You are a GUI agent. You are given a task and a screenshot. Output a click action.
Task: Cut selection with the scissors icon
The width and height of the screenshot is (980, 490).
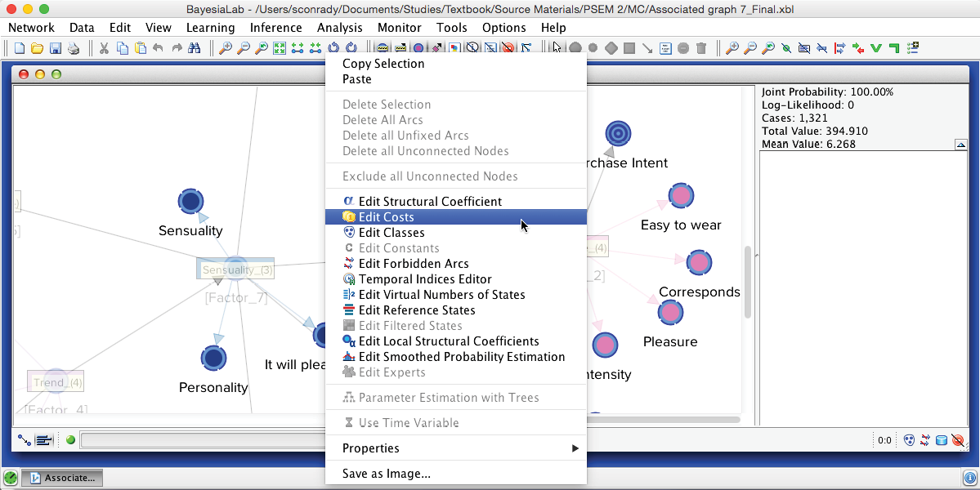coord(104,48)
